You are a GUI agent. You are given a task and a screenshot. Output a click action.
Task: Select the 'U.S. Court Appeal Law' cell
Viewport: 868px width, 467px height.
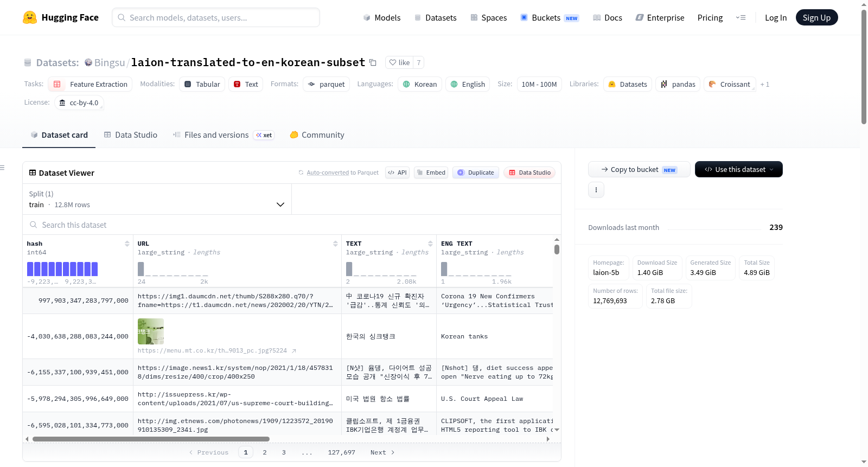coord(495,399)
